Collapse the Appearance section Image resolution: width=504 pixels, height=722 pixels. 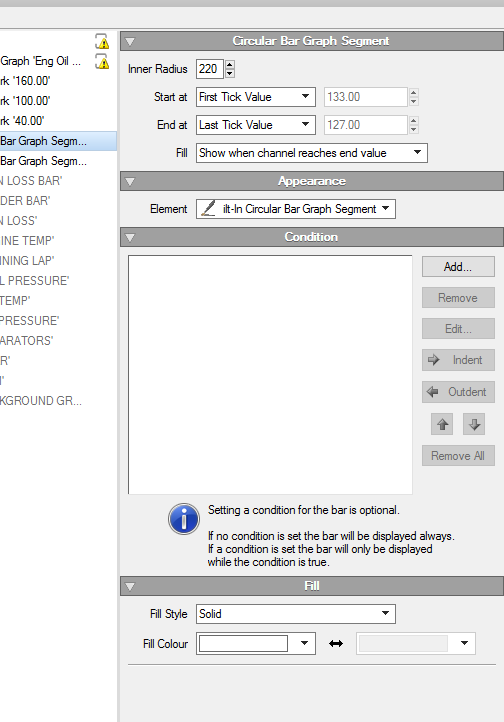pyautogui.click(x=130, y=181)
